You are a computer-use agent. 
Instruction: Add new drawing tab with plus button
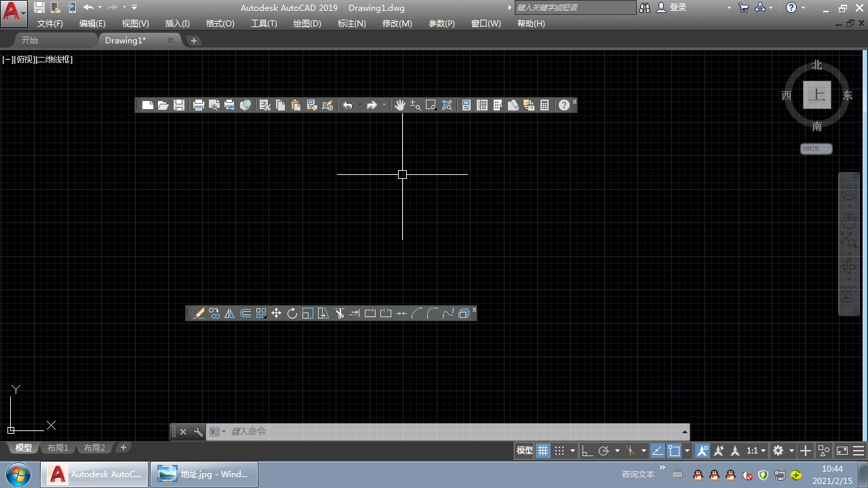pyautogui.click(x=193, y=41)
